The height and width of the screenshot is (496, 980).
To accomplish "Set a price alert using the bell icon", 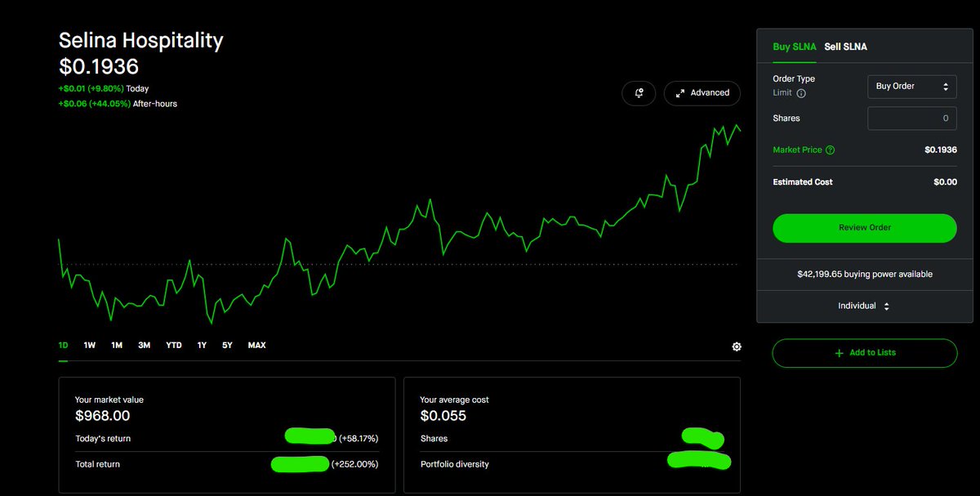I will pyautogui.click(x=639, y=93).
